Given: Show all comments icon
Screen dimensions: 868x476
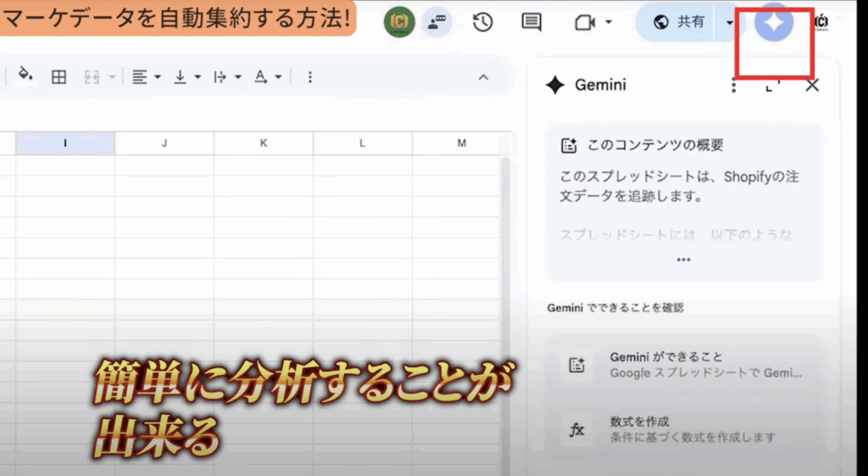Looking at the screenshot, I should click(531, 23).
